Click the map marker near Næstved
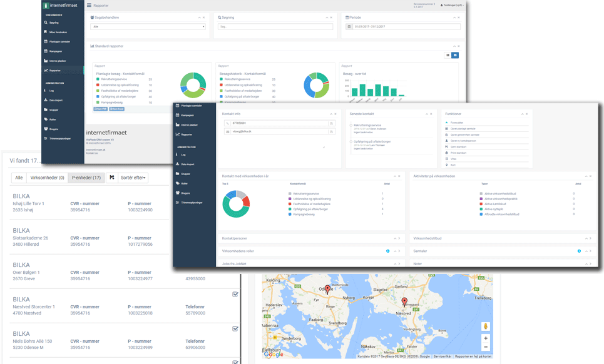Viewport: 604px width, 364px height. 404,302
